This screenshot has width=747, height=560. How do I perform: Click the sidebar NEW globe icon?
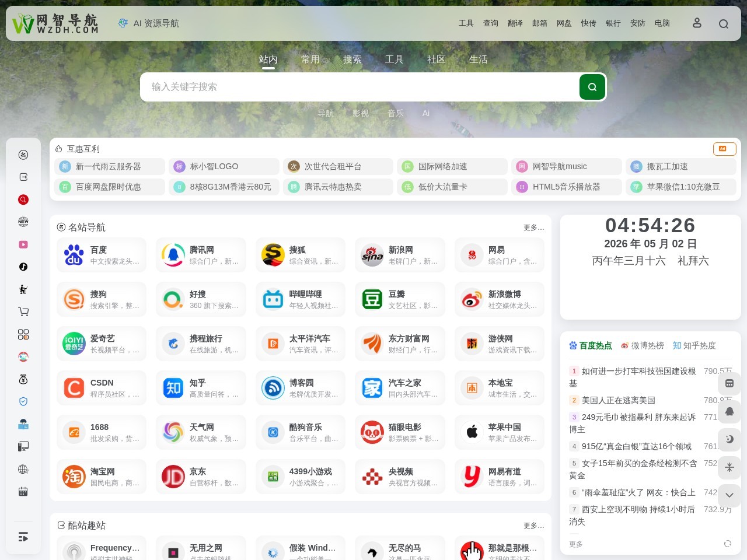[23, 222]
